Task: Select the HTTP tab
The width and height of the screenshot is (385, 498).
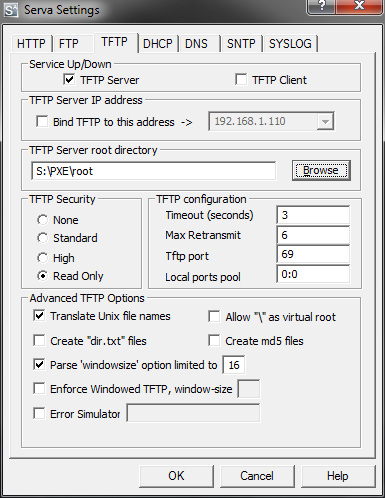Action: (31, 44)
